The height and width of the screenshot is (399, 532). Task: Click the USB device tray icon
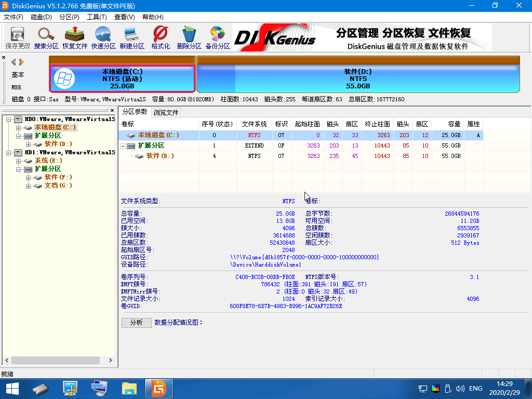tap(448, 389)
